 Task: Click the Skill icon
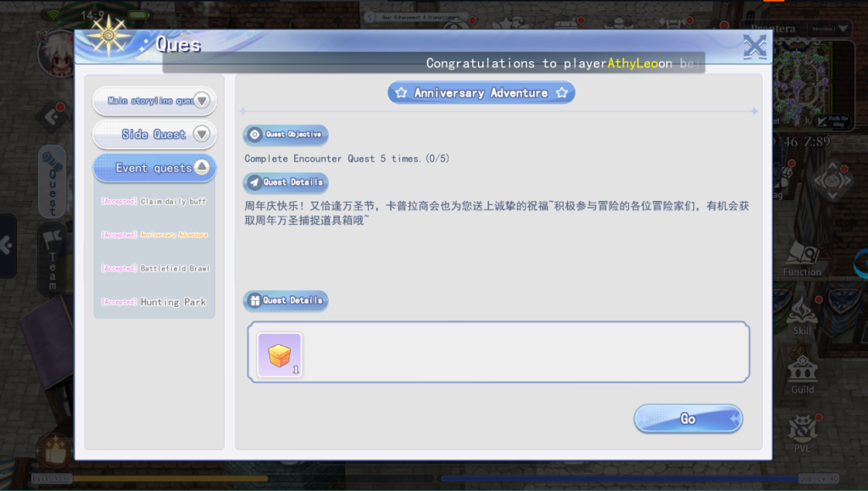[802, 315]
